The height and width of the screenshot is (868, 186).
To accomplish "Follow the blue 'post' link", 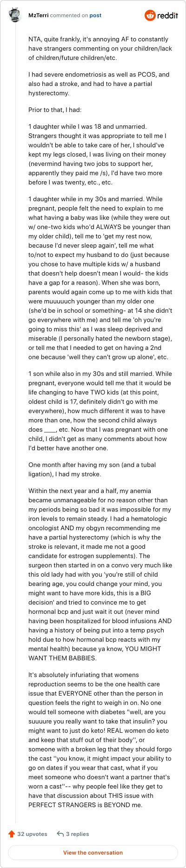I will [x=95, y=15].
